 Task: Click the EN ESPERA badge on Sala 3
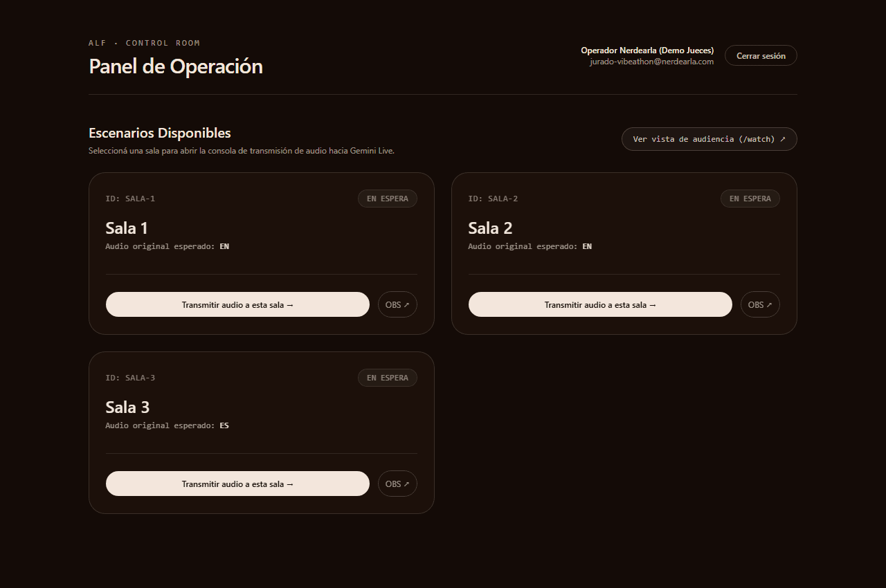pos(388,378)
